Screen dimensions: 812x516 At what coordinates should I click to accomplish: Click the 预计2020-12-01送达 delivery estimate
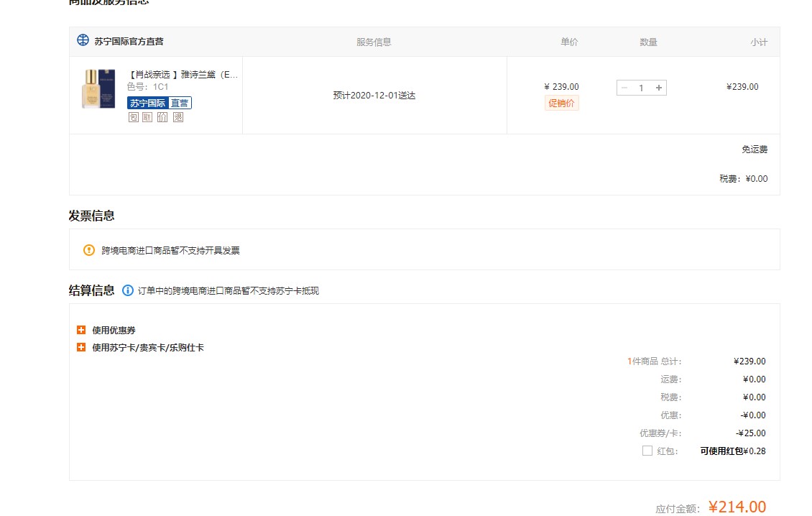pyautogui.click(x=374, y=96)
